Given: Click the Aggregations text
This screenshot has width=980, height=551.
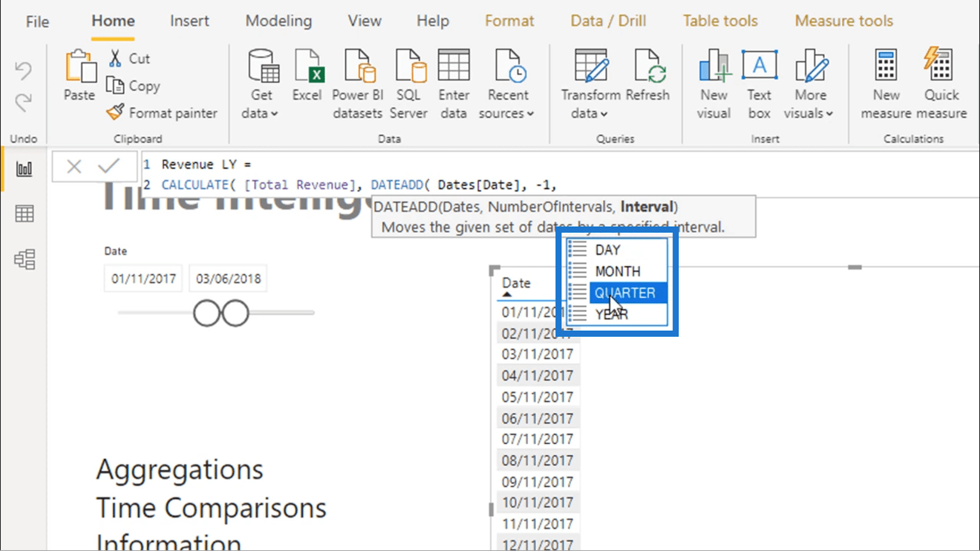Looking at the screenshot, I should click(179, 470).
